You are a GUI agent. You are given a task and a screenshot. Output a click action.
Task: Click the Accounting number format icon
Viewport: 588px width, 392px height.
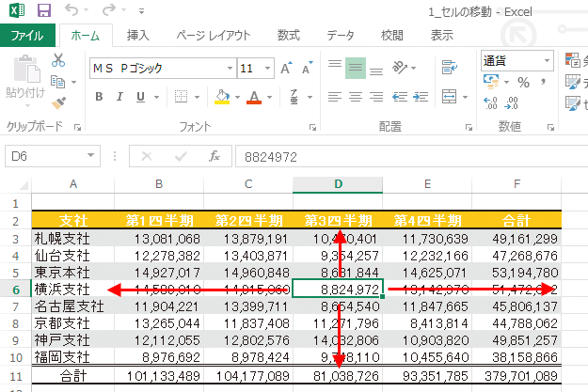[491, 82]
